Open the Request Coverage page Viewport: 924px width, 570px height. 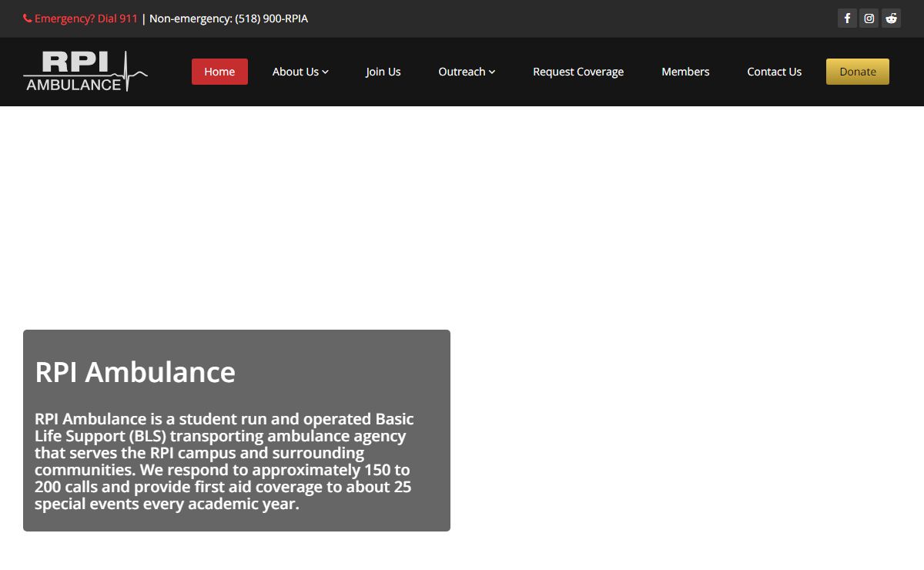578,72
